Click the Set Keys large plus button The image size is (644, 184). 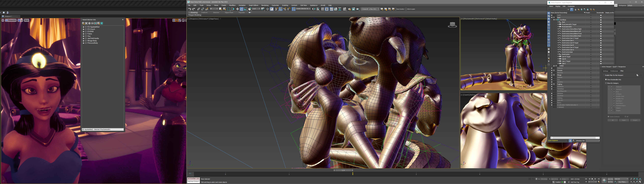tap(604, 180)
